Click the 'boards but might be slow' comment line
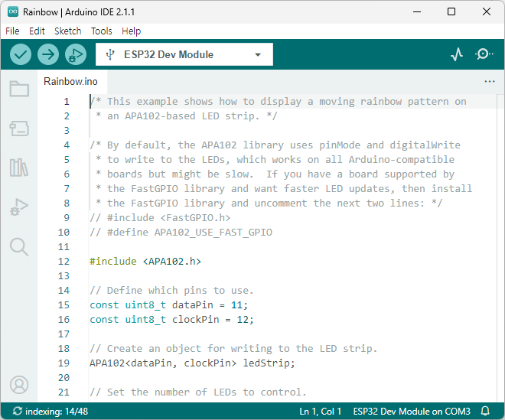 coord(275,174)
